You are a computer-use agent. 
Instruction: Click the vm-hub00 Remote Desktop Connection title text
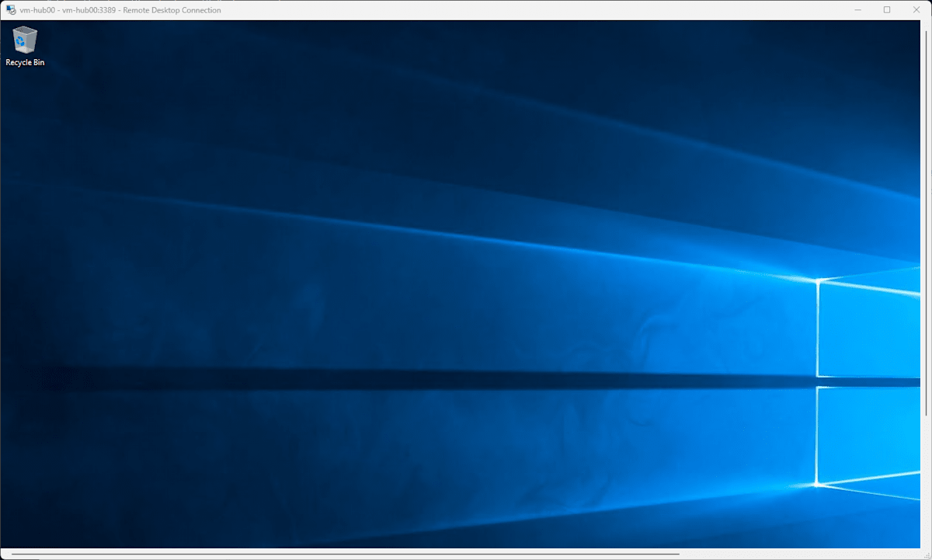pos(120,10)
